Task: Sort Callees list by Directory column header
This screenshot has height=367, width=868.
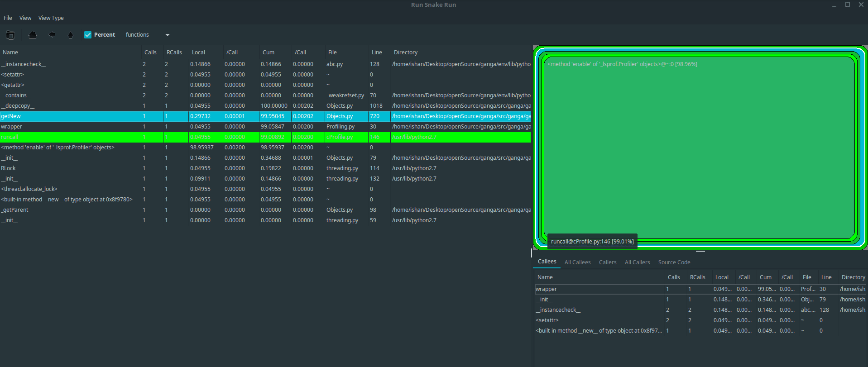Action: tap(853, 277)
